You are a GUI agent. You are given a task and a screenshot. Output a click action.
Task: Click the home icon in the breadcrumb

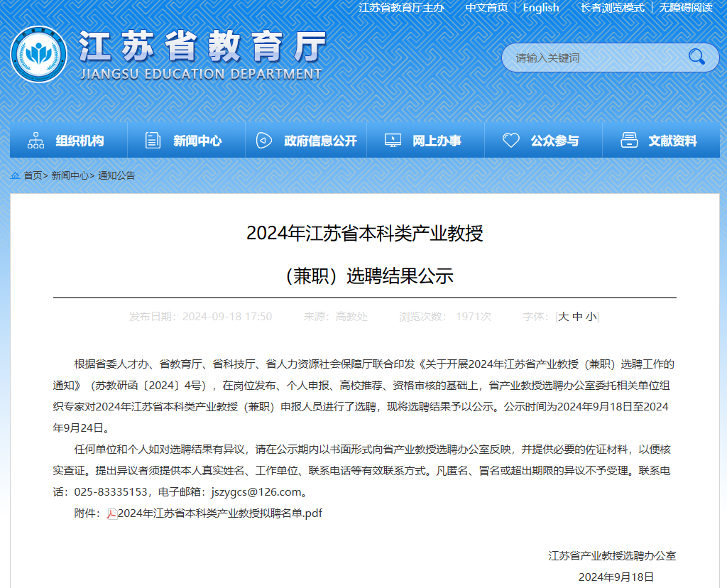(x=15, y=175)
